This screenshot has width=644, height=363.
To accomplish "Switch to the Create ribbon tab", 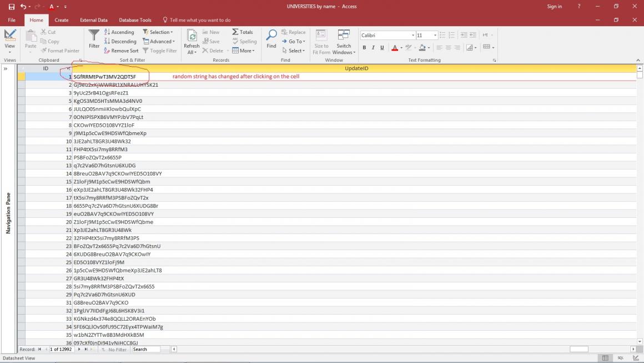I will (62, 20).
